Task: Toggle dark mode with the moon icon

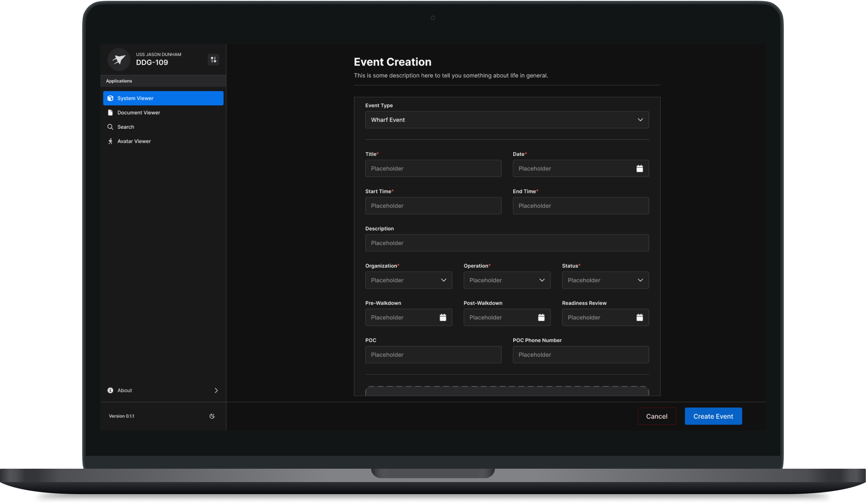Action: coord(212,416)
